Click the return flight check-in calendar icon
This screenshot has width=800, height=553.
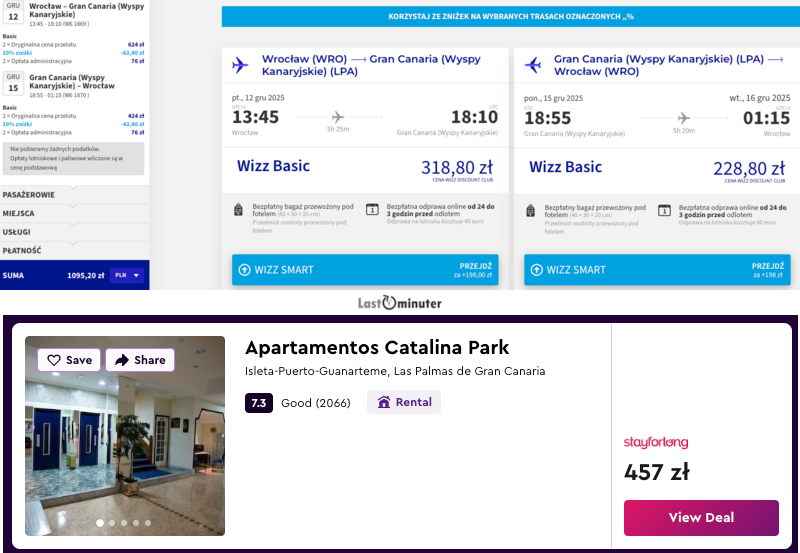click(664, 210)
